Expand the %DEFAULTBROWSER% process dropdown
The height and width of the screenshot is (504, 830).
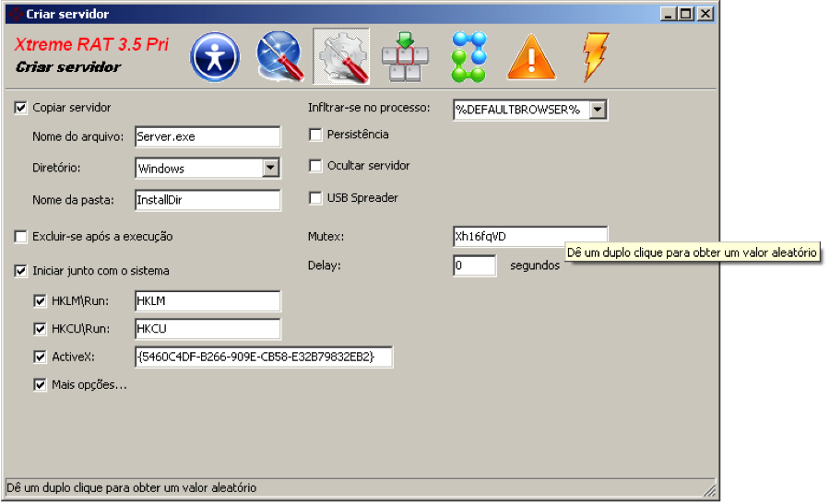598,110
